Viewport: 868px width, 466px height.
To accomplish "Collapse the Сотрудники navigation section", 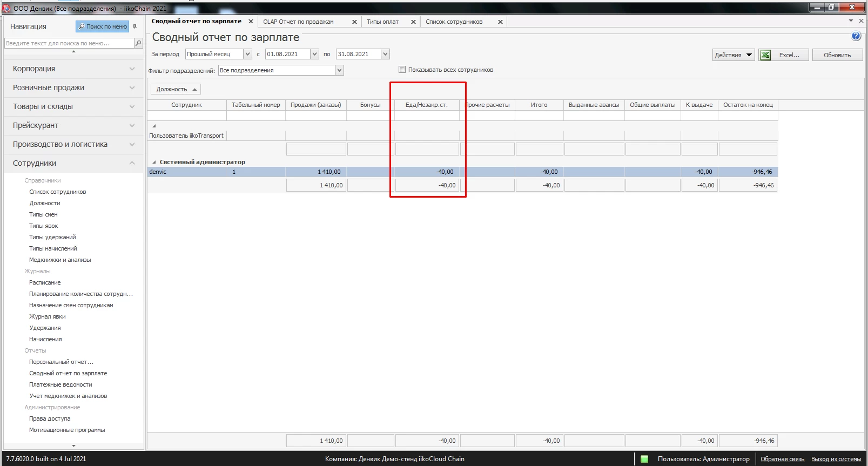I will point(132,163).
